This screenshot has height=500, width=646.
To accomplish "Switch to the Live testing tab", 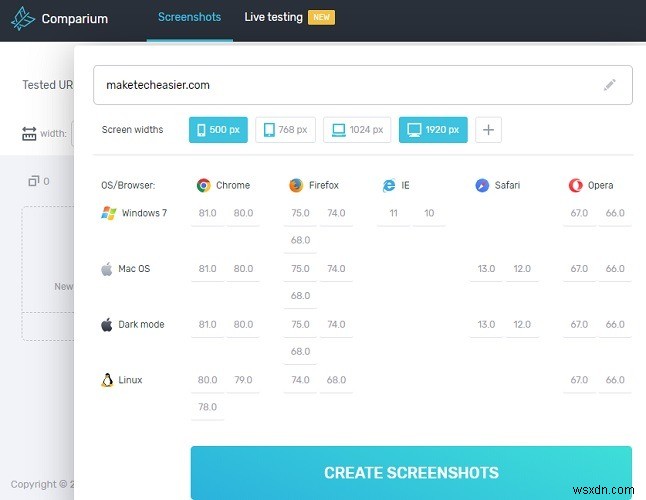I will click(273, 17).
